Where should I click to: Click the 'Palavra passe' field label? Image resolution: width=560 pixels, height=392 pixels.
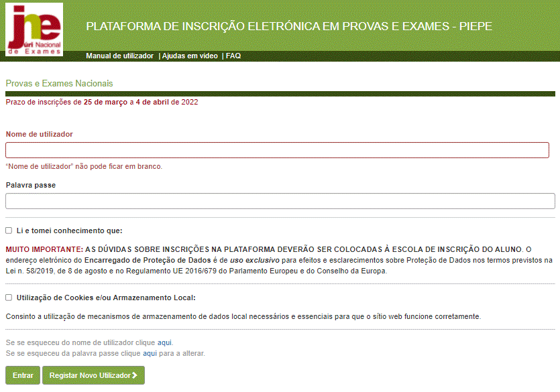pyautogui.click(x=30, y=185)
